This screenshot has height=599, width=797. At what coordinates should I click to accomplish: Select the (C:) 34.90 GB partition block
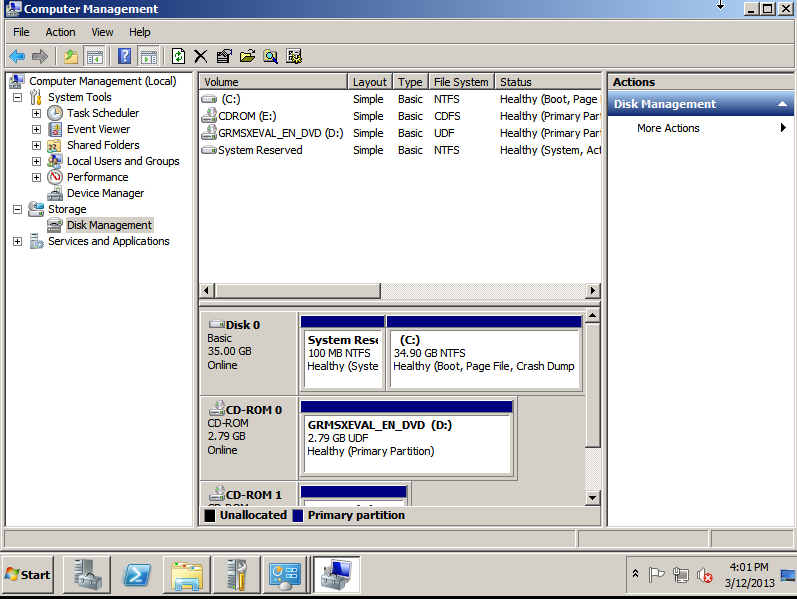[x=484, y=353]
